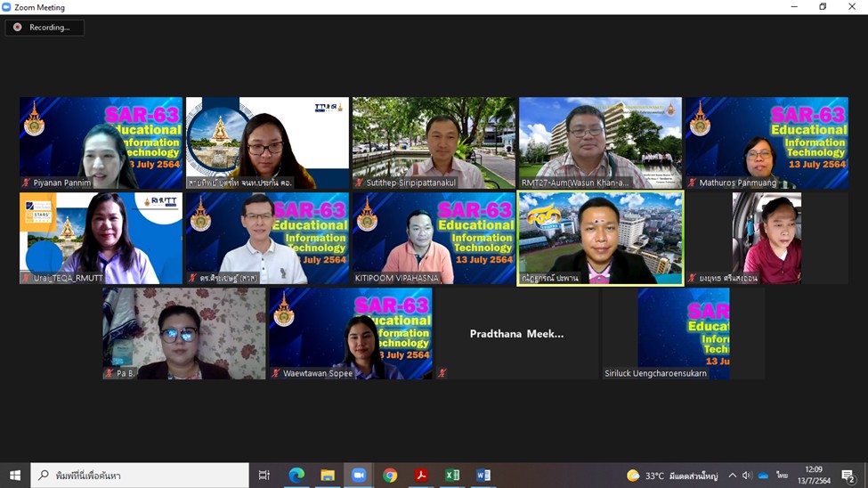Viewport: 868px width, 488px height.
Task: Select Siriluck Uengcharoensukarn video tile
Action: point(684,333)
